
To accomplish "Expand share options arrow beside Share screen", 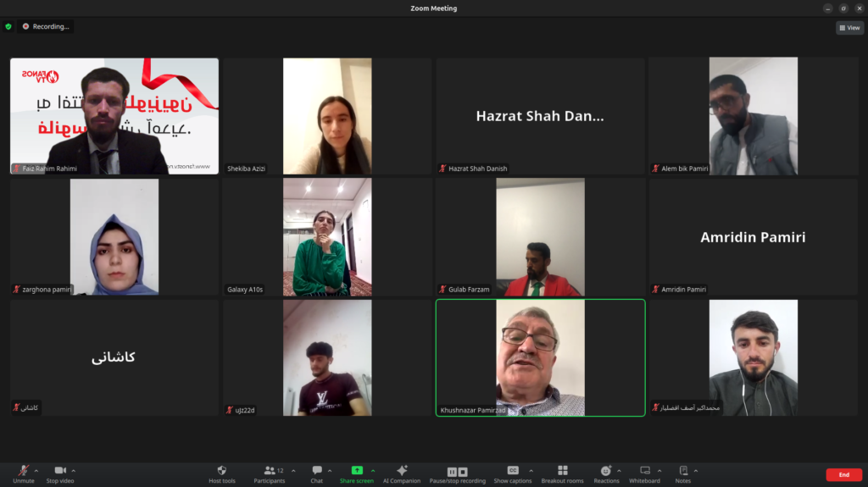I will [372, 470].
